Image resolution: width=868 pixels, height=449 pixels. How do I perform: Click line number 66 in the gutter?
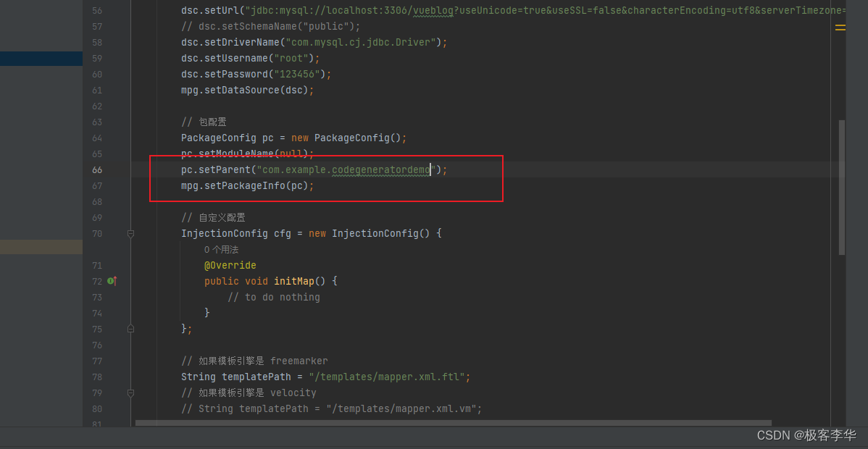pyautogui.click(x=96, y=170)
